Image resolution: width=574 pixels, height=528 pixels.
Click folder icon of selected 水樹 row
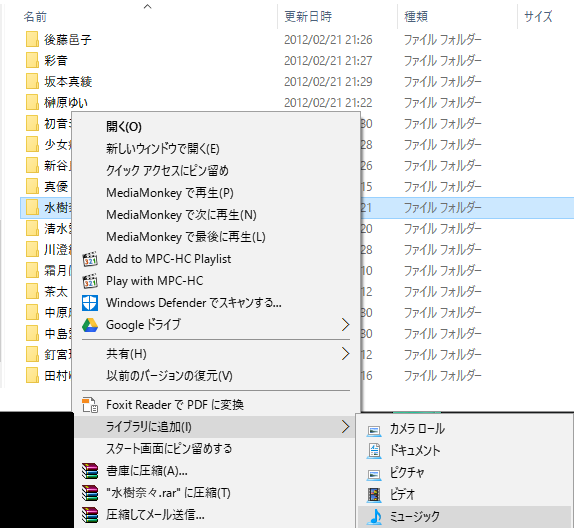pos(32,208)
